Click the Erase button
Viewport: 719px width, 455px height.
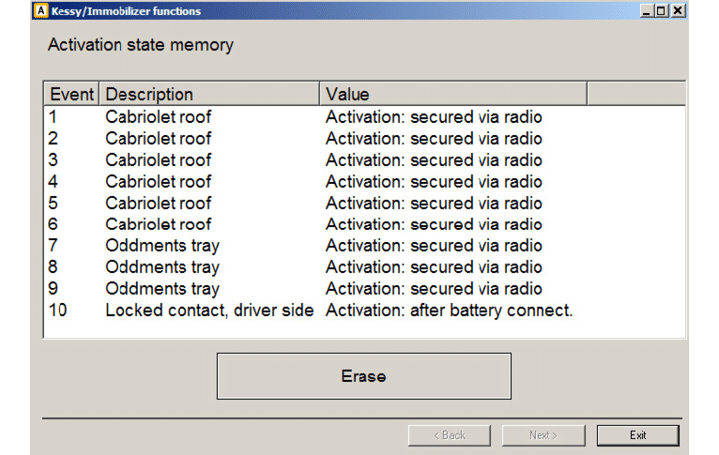coord(363,376)
